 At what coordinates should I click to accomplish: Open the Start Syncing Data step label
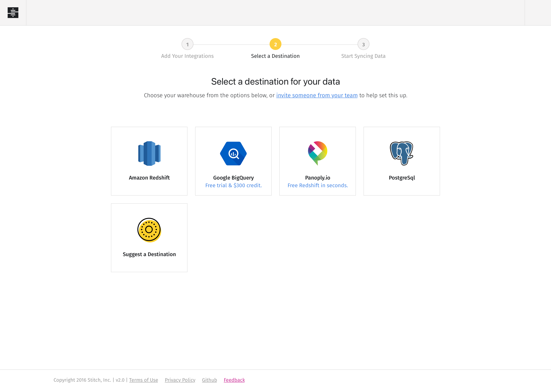point(363,56)
